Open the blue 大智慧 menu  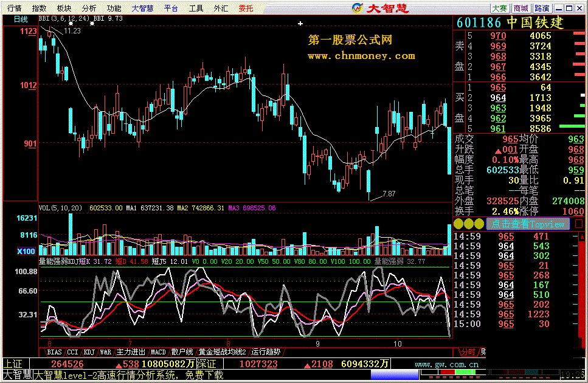pos(142,8)
